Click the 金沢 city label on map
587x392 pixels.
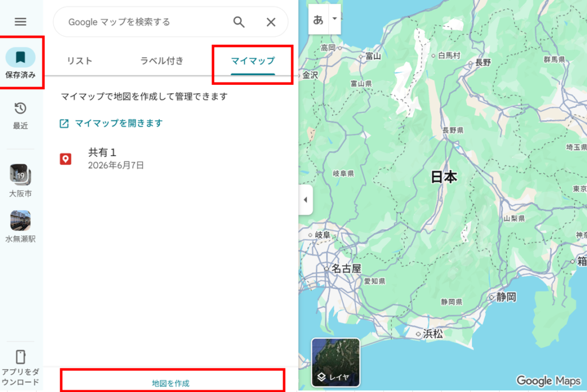click(x=310, y=75)
